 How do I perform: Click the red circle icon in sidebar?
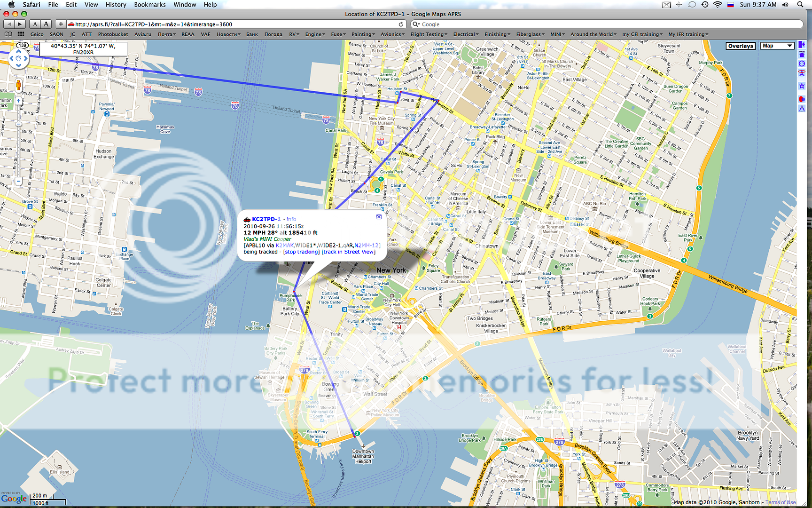(802, 99)
